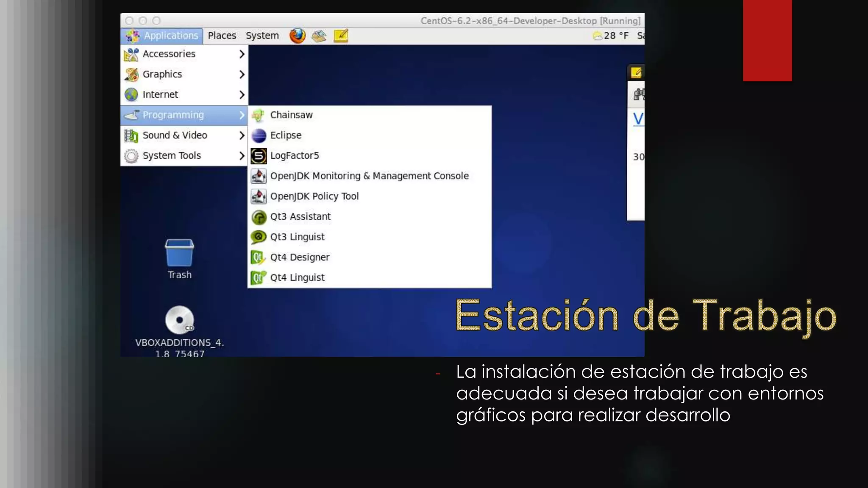
Task: Click the binoculars search icon at right
Action: [x=639, y=94]
